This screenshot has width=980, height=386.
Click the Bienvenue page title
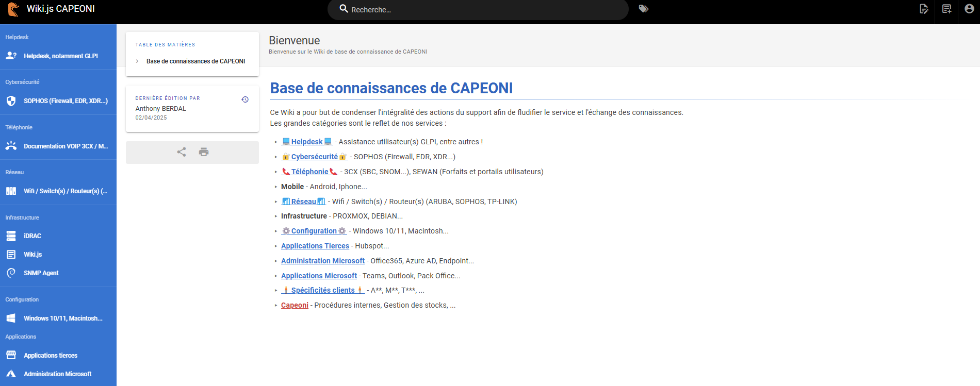295,40
